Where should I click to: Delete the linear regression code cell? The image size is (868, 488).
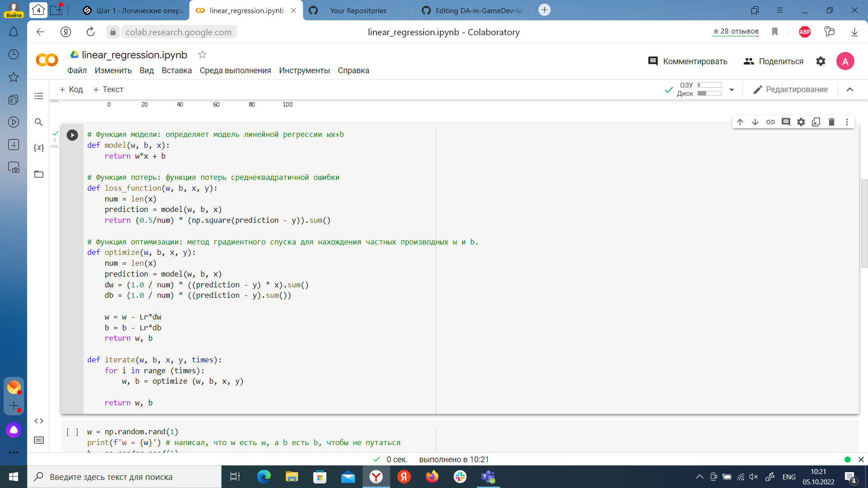[x=831, y=122]
